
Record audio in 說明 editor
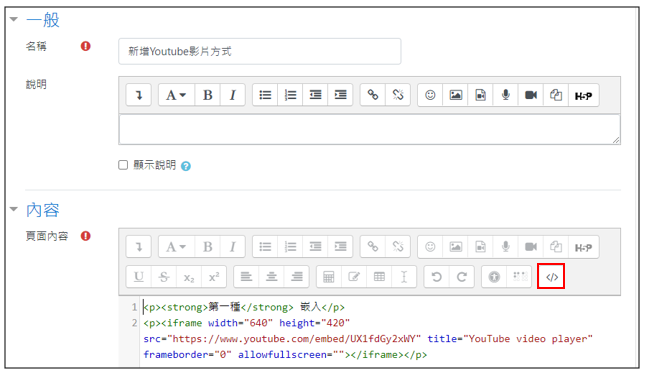[506, 95]
